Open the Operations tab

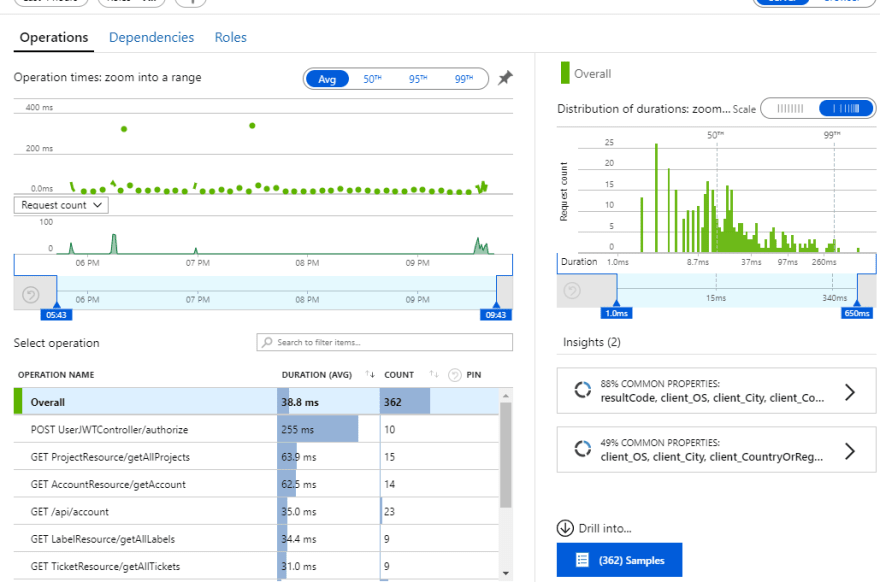(54, 38)
